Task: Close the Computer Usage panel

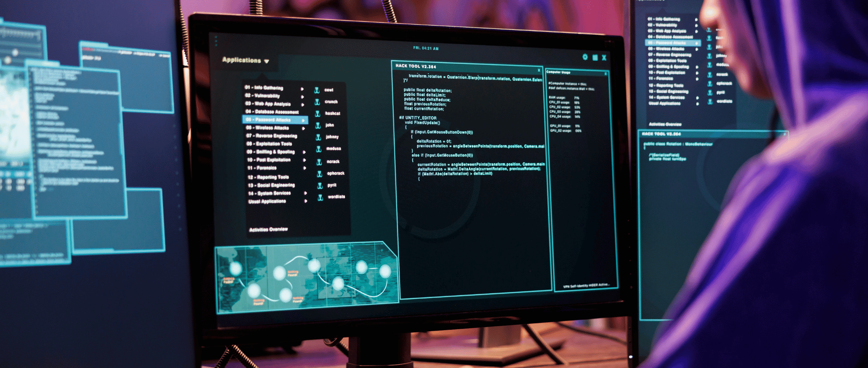Action: click(x=606, y=74)
